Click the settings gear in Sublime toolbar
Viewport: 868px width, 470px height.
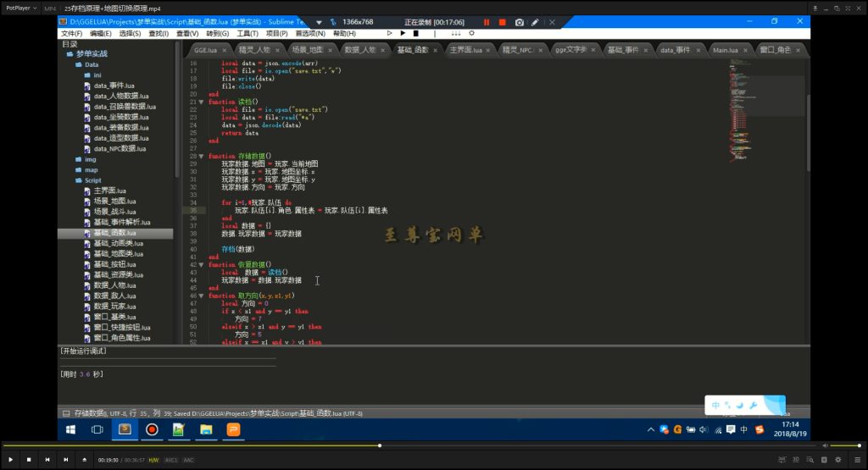pos(471,33)
